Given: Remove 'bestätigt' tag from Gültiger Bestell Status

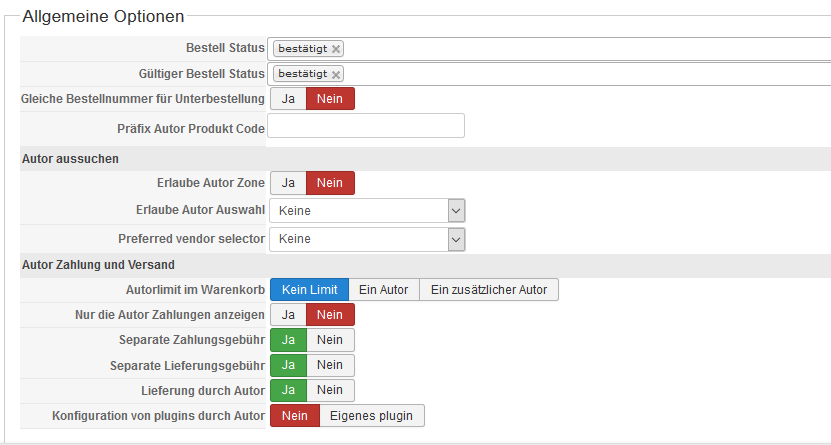Looking at the screenshot, I should pyautogui.click(x=336, y=74).
